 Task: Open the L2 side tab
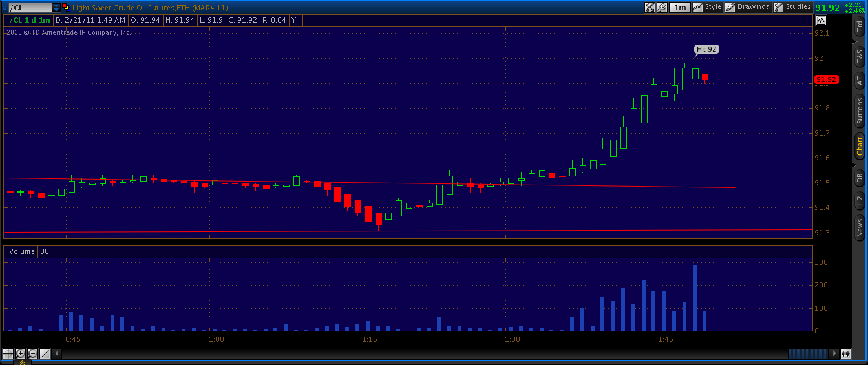click(x=859, y=202)
